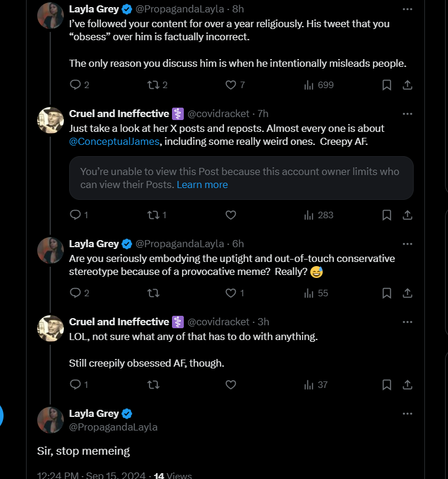Bookmark the post with 55 views

coord(387,293)
